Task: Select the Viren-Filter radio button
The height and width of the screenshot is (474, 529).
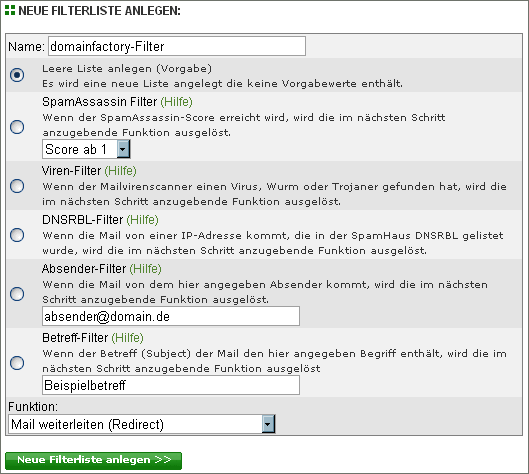Action: coord(17,186)
